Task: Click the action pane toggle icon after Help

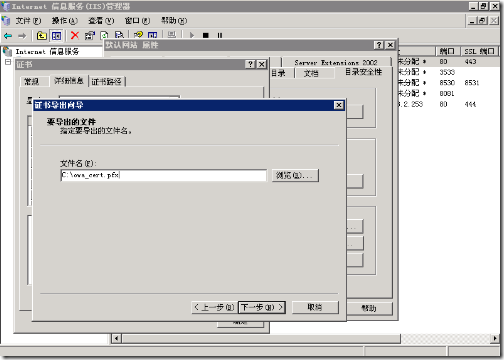Action: 152,35
